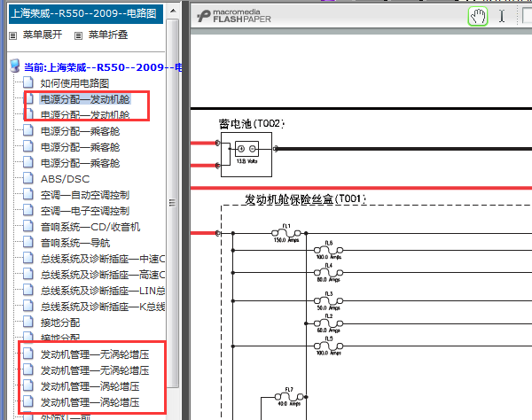Click page icon beside first 发动机管理—涡轮增压
532x420 pixels.
[x=28, y=385]
